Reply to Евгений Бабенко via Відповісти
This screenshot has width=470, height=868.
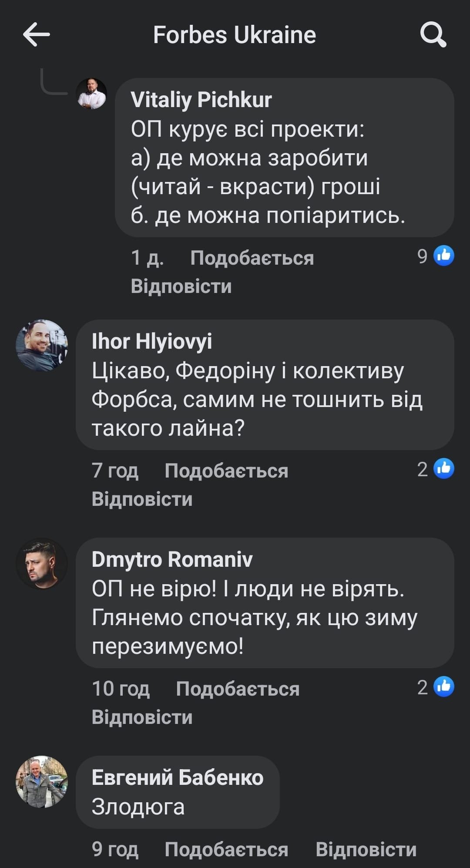point(366,849)
